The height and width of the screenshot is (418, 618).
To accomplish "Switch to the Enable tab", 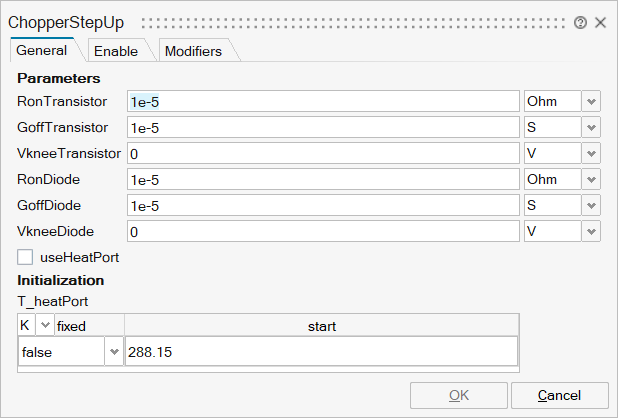I will (116, 51).
